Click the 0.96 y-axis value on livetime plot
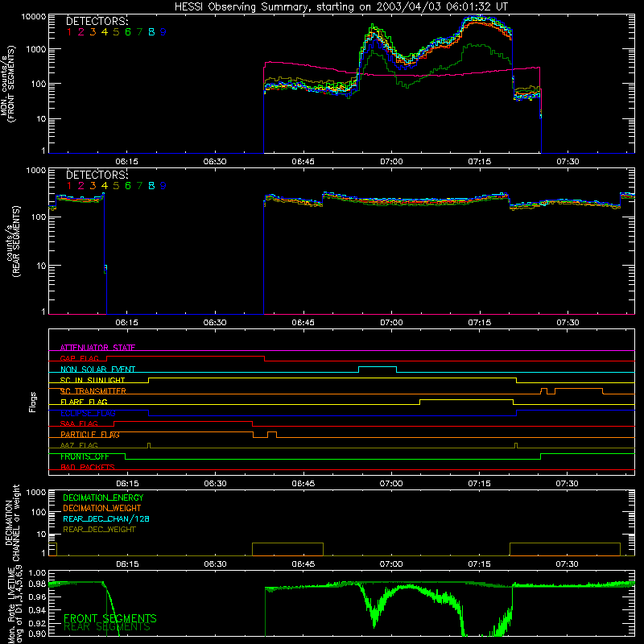The height and width of the screenshot is (644, 644). 37,597
